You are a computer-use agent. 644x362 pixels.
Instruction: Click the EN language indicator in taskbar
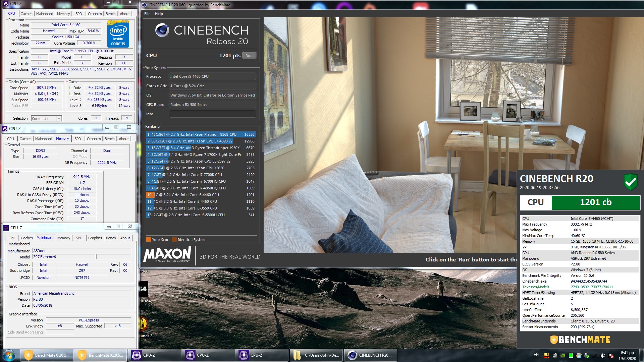[x=536, y=355]
